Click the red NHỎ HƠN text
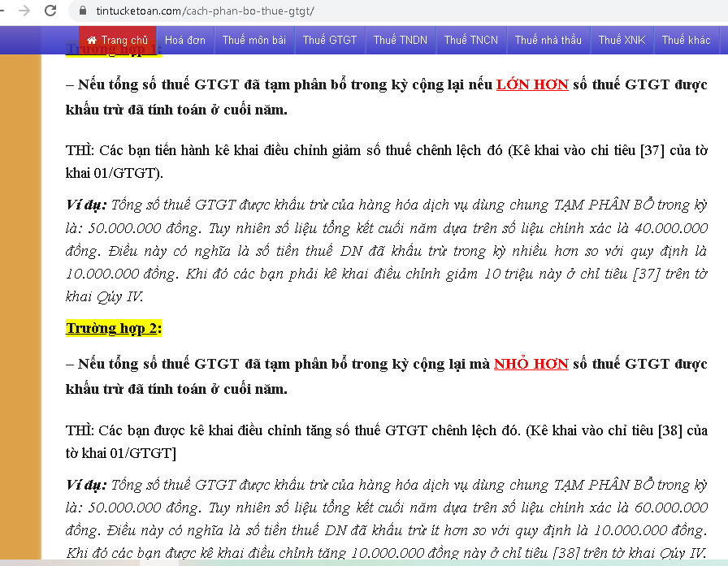The height and width of the screenshot is (566, 728). pos(531,364)
